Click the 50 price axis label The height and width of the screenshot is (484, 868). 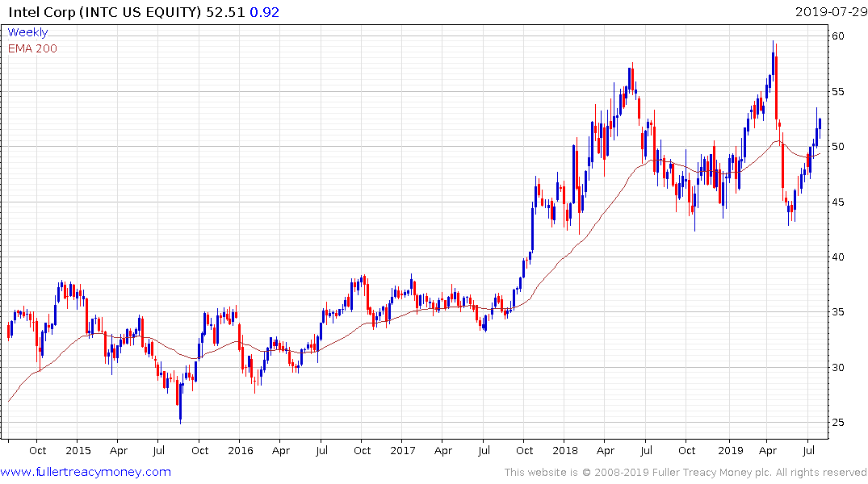click(837, 147)
